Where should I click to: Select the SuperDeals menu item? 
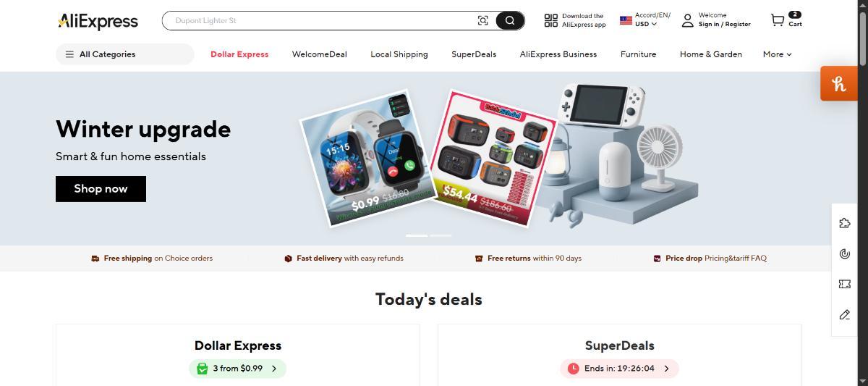474,54
